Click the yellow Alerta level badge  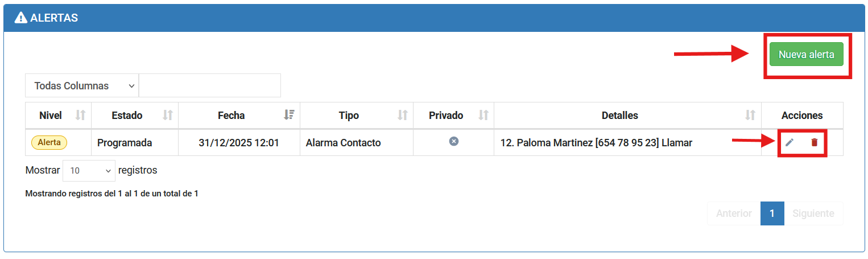(49, 142)
